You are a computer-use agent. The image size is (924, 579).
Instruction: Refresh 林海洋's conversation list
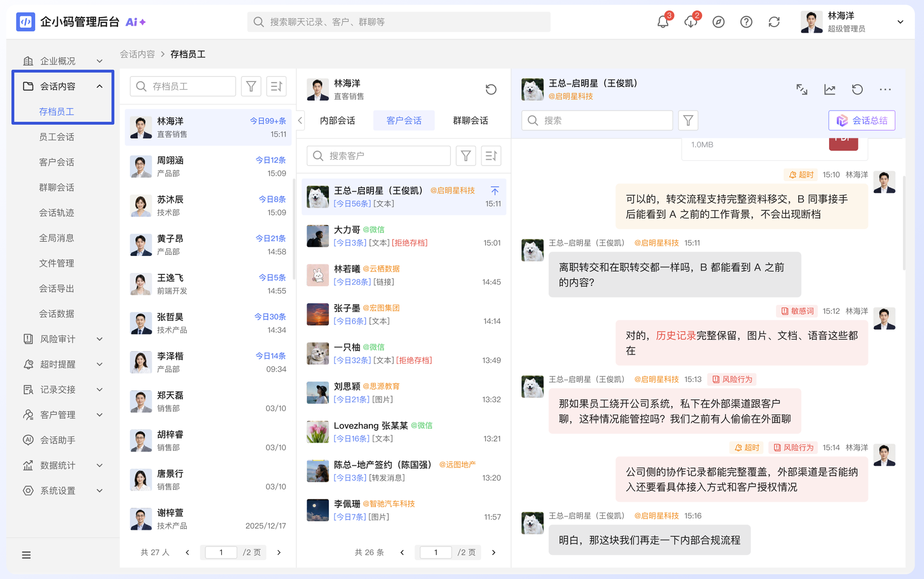tap(491, 90)
